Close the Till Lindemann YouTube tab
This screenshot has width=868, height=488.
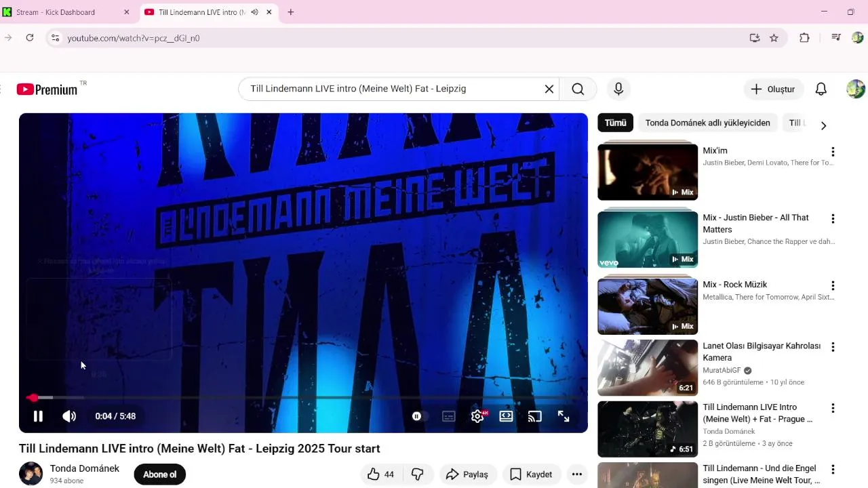[269, 12]
